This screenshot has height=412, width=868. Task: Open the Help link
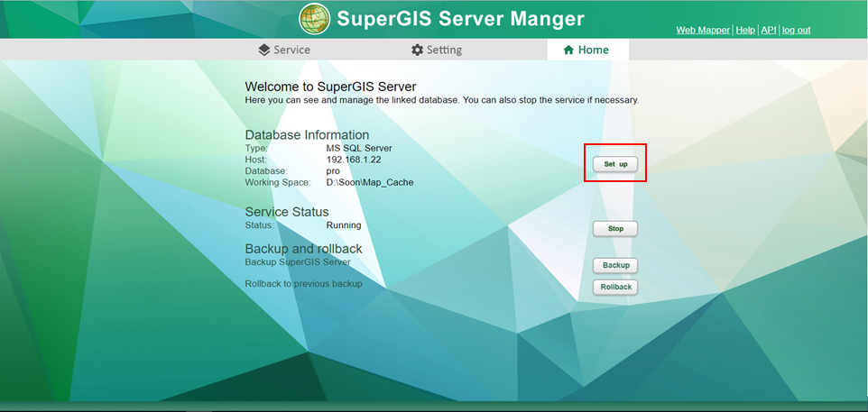click(745, 30)
